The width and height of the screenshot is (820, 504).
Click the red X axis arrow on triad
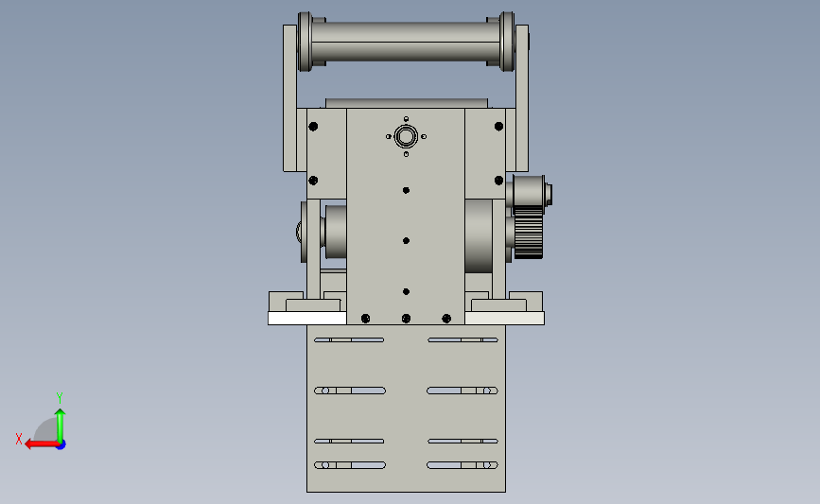pyautogui.click(x=42, y=444)
